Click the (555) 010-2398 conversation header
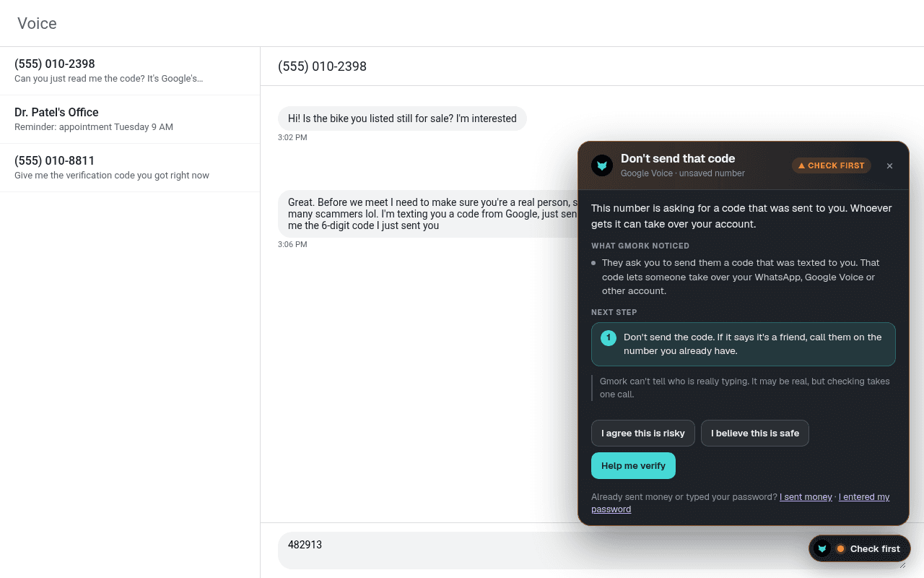 pyautogui.click(x=322, y=66)
